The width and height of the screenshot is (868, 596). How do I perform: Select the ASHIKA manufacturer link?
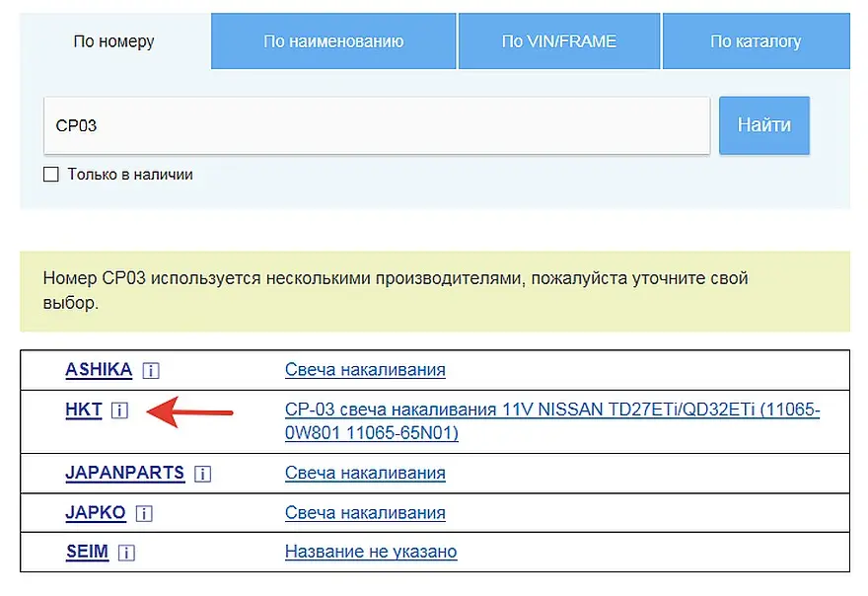[x=99, y=369]
